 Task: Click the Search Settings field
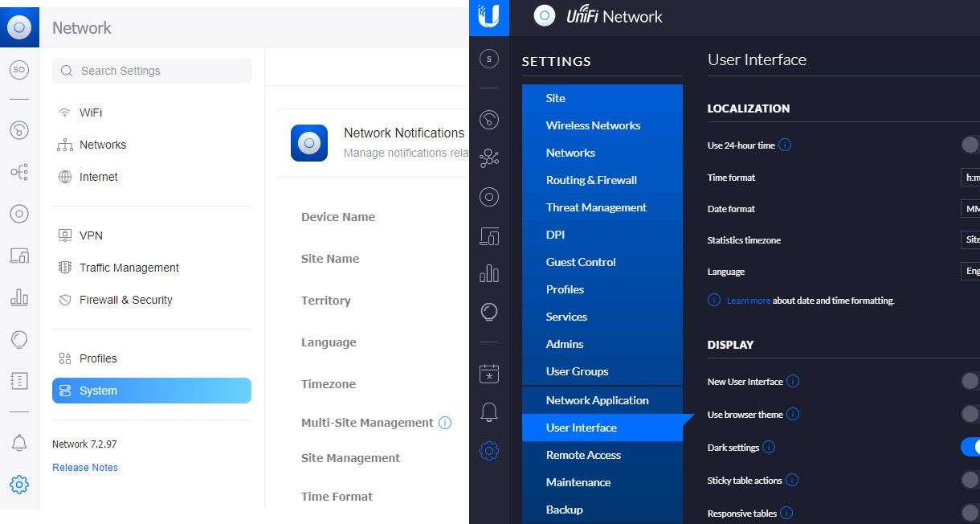click(x=152, y=71)
